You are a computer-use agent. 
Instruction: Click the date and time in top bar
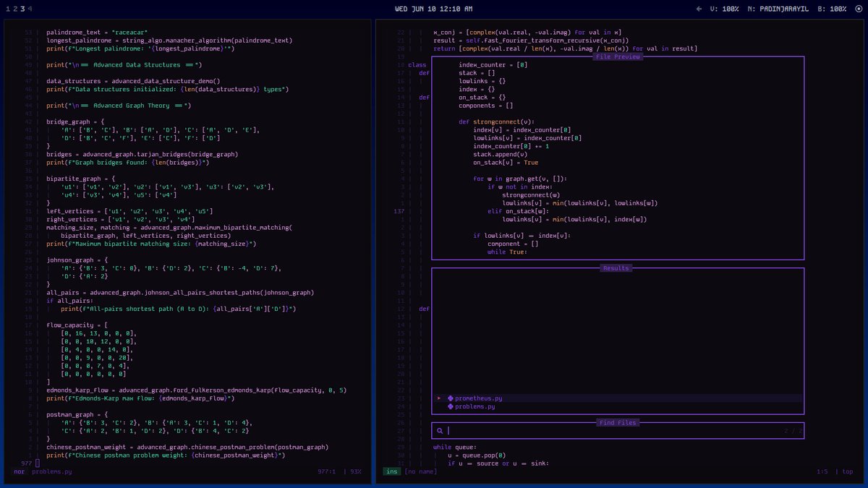(434, 9)
